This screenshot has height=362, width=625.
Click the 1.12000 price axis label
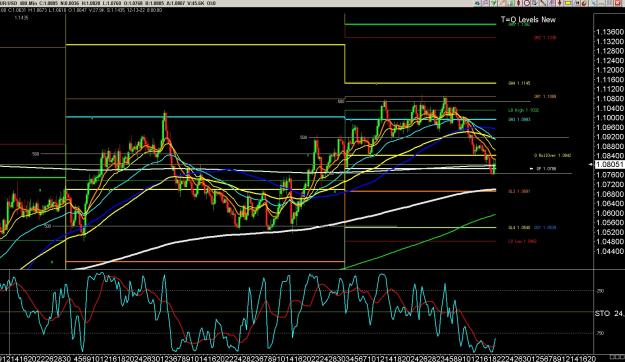(610, 70)
